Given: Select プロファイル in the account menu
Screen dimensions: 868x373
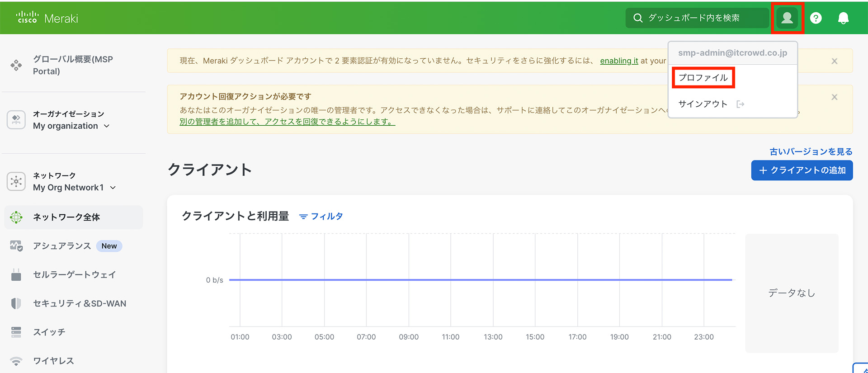Looking at the screenshot, I should pos(703,78).
